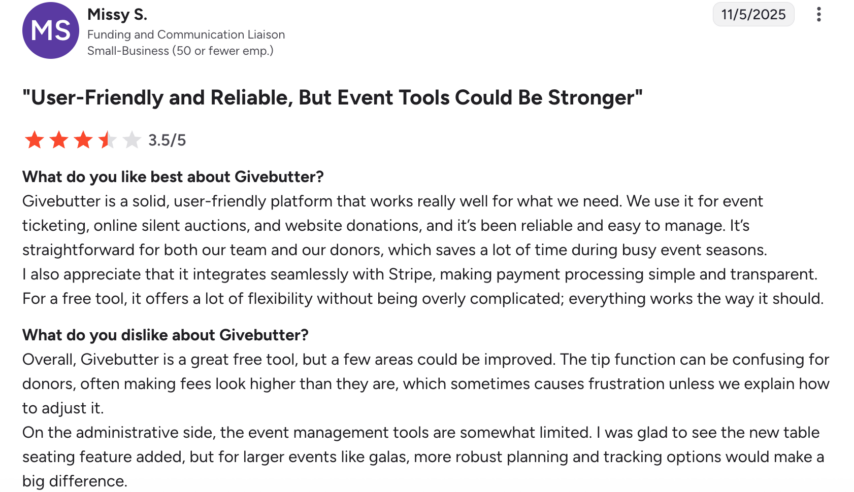Click the paragraph about table seating feature
Screen dimensions: 854x492
(423, 457)
